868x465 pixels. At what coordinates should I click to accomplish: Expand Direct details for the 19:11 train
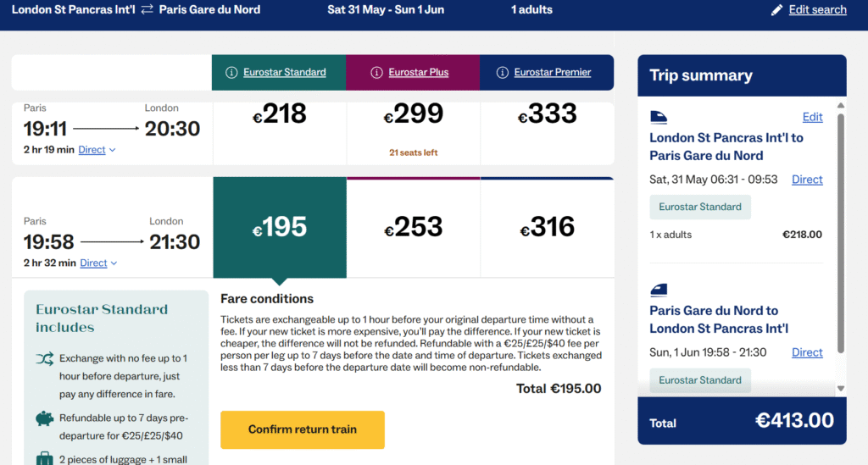(97, 150)
